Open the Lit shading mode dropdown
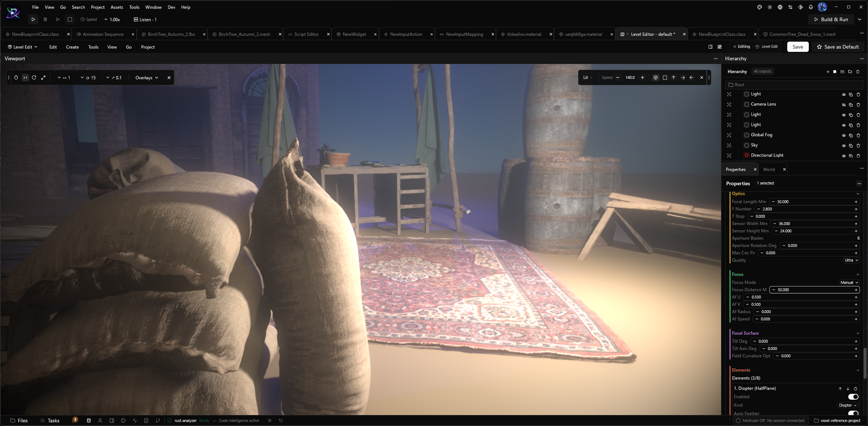Viewport: 868px width, 426px height. [588, 77]
